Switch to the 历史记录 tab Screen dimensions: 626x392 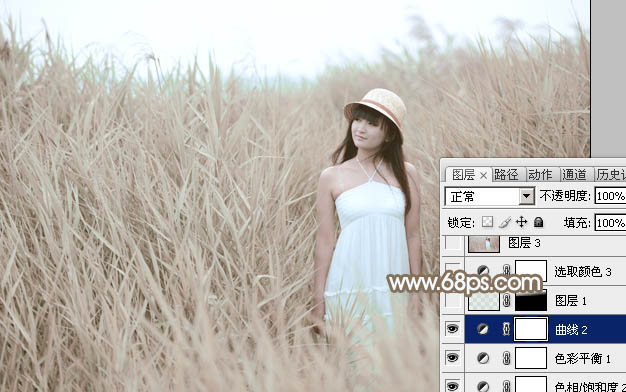611,174
